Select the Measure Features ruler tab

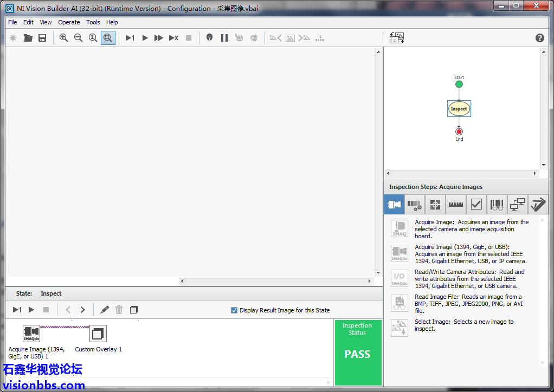(x=455, y=205)
